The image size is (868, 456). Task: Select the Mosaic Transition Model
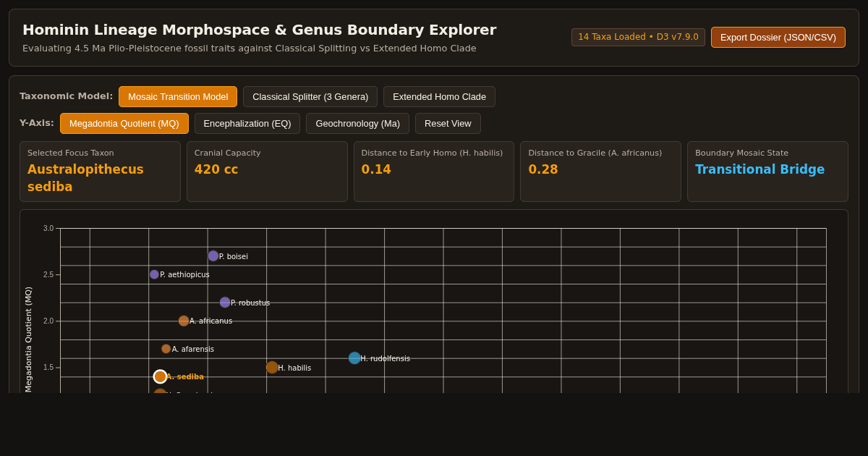pos(178,96)
